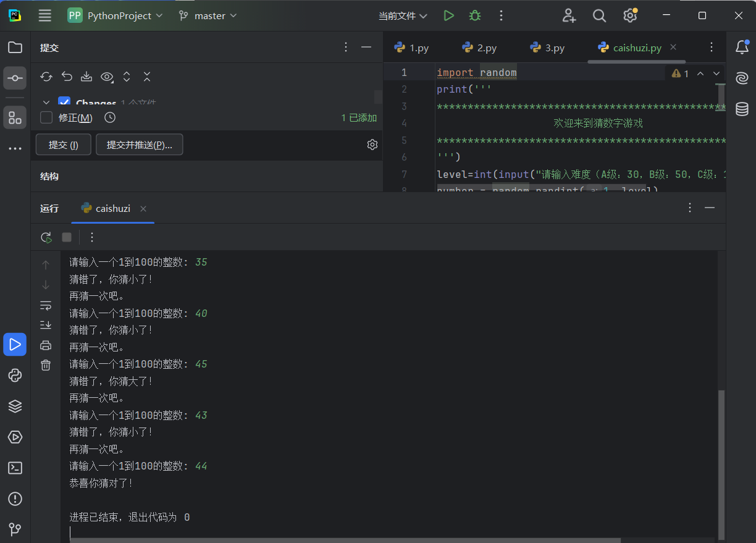Open Commit panel options menu

pos(346,47)
